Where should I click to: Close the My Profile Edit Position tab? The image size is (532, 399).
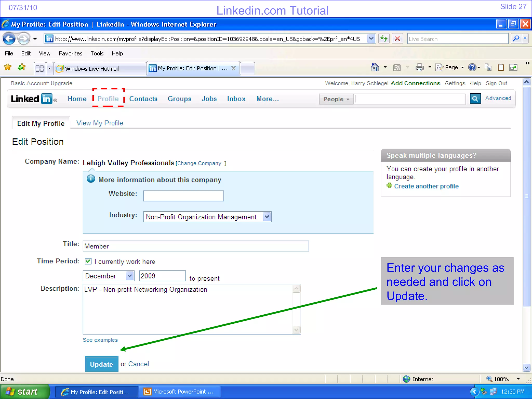click(x=234, y=68)
